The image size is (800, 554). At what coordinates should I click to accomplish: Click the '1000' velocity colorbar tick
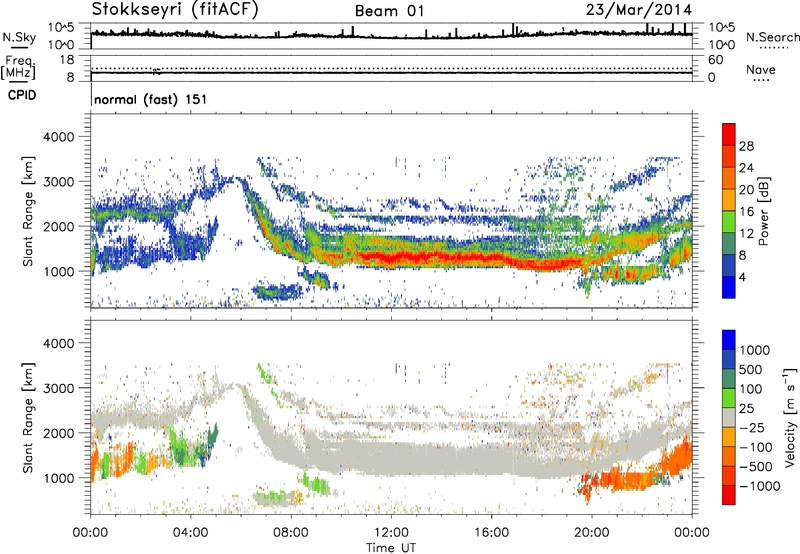pyautogui.click(x=755, y=350)
